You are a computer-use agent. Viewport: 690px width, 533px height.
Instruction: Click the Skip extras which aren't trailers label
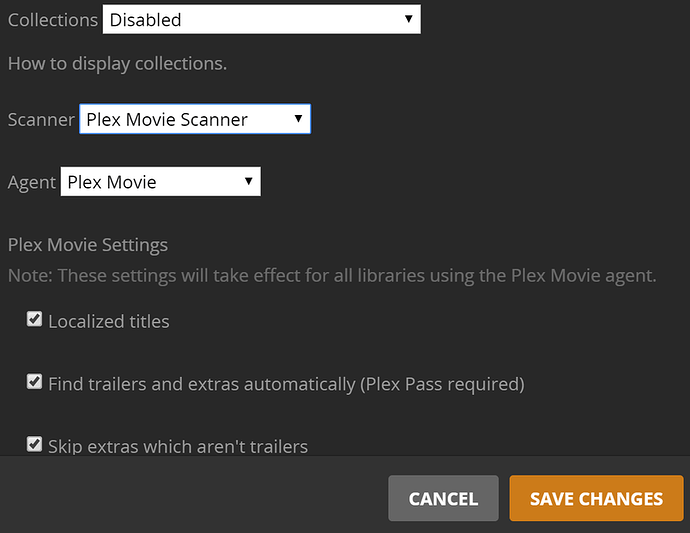178,446
